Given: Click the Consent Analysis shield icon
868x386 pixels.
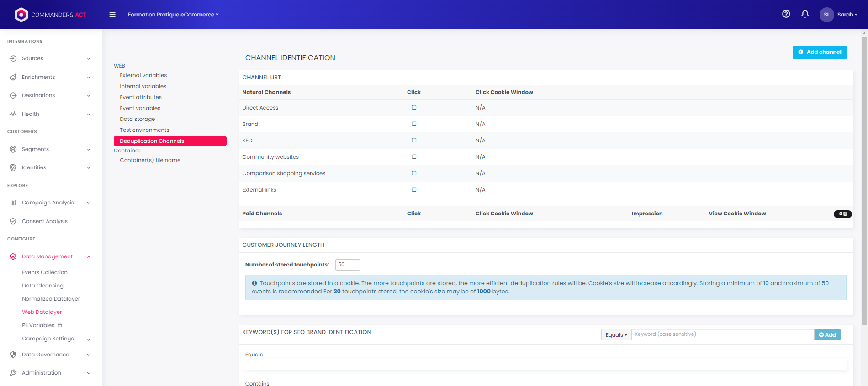Looking at the screenshot, I should coord(13,221).
